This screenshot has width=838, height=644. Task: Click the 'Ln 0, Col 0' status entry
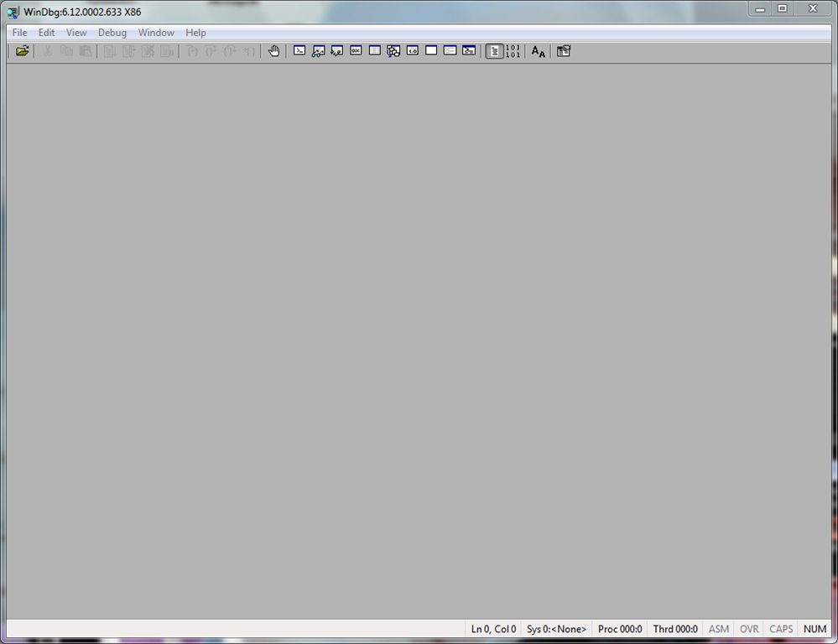(x=493, y=629)
